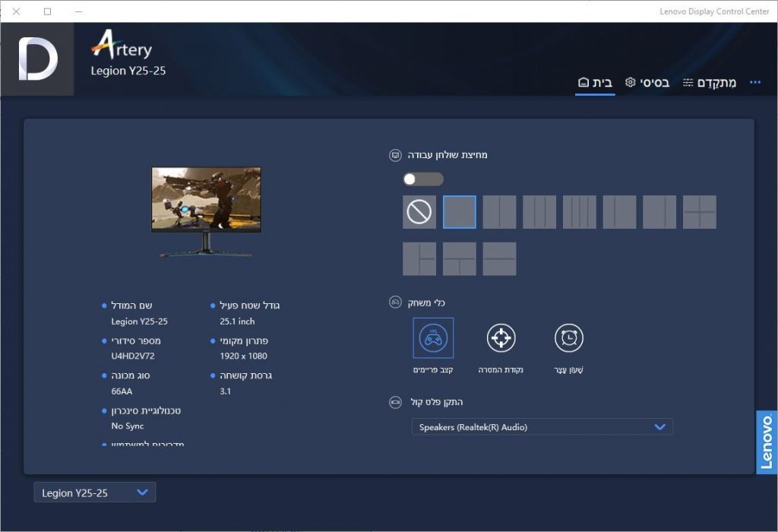Screen dimensions: 778x532
Task: Click the audio output device section icon
Action: 395,402
